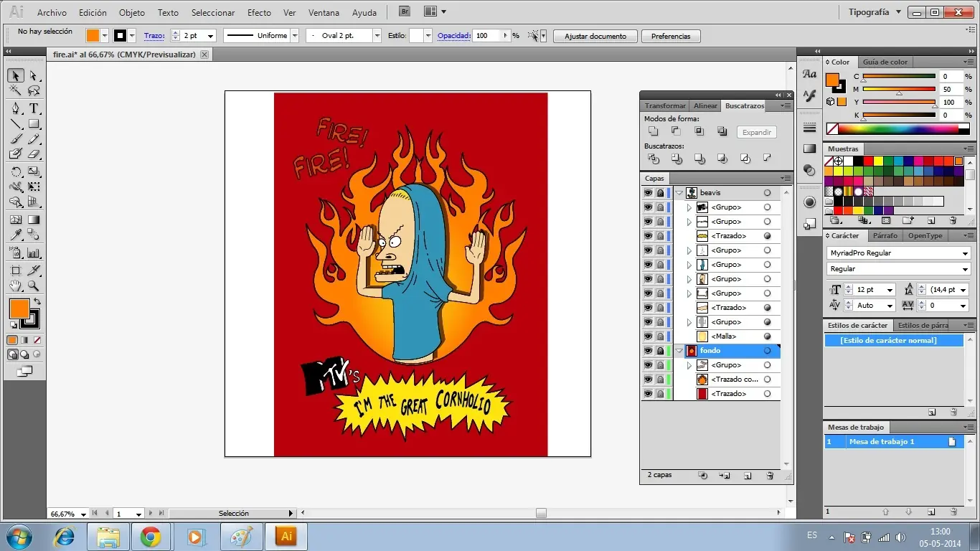The width and height of the screenshot is (980, 551).
Task: Open Google Chrome from the taskbar
Action: click(151, 537)
